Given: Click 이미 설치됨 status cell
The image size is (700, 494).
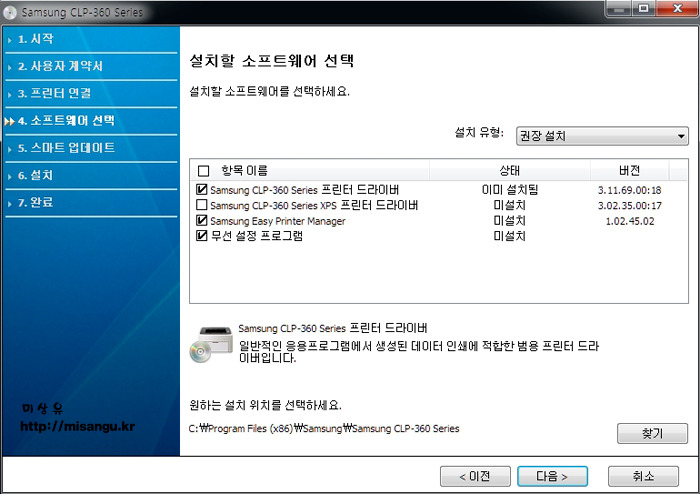Looking at the screenshot, I should point(510,190).
